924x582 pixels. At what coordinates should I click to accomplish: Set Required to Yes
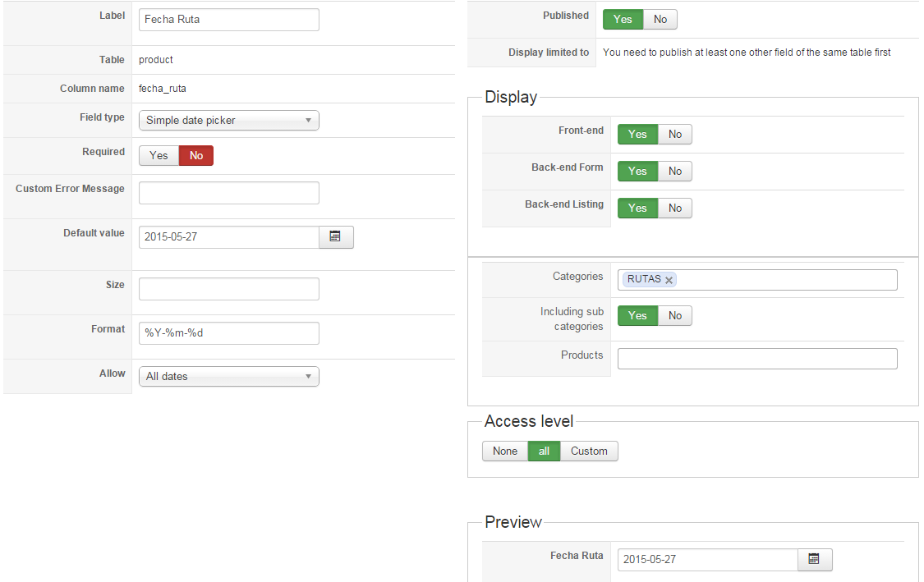click(x=159, y=155)
